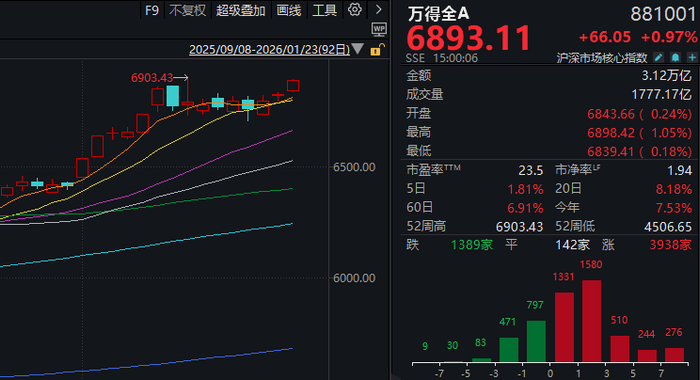The height and width of the screenshot is (380, 700).
Task: Open the date range dropdown triangle
Action: click(x=358, y=49)
